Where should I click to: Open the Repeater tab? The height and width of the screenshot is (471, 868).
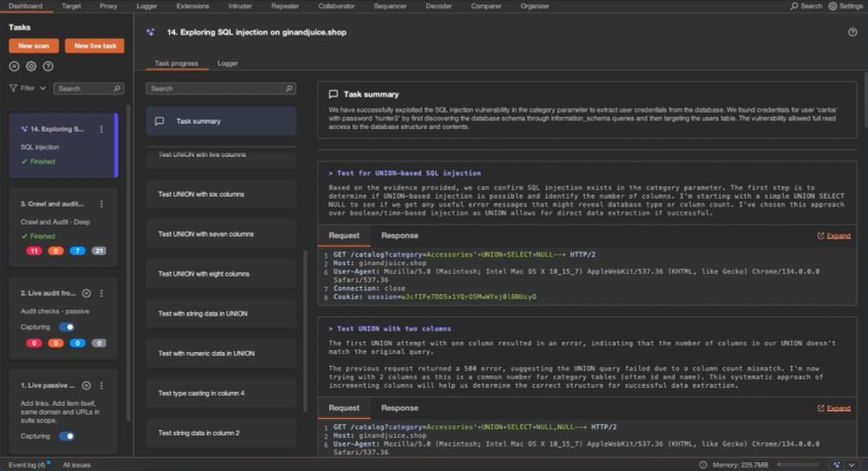pos(285,6)
